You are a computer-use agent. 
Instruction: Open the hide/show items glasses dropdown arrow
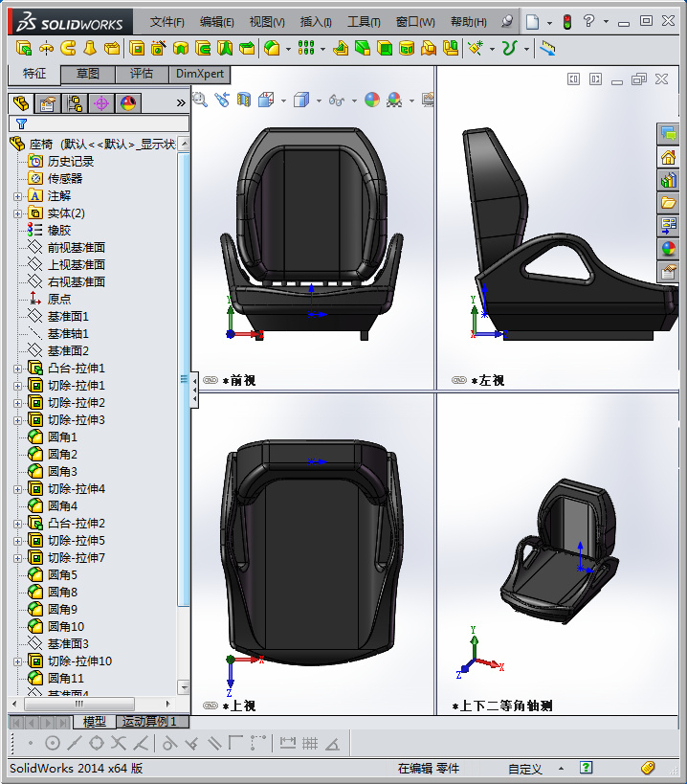(354, 101)
